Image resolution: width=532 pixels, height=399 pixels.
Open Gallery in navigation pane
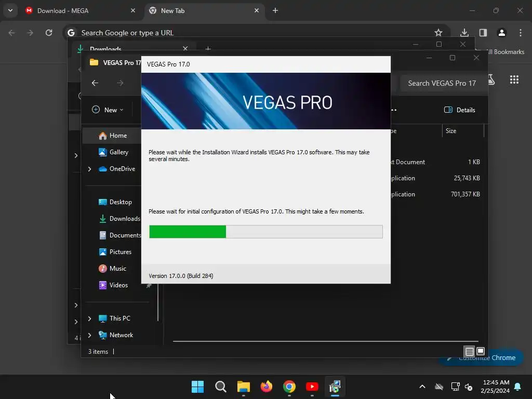coord(119,152)
